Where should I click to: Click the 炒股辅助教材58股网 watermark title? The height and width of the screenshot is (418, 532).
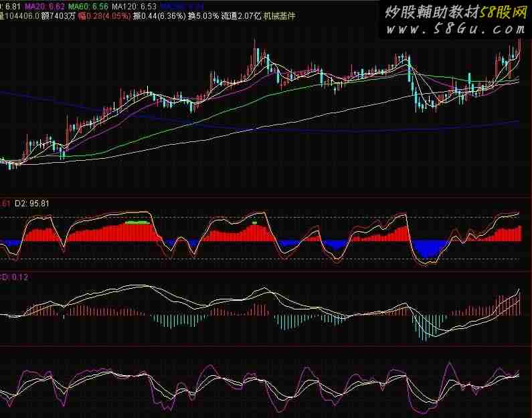(455, 12)
